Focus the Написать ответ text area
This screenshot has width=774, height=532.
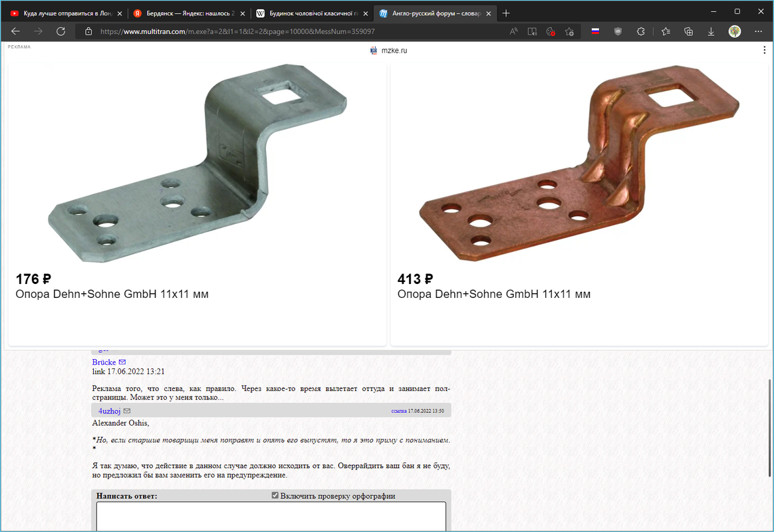pyautogui.click(x=271, y=516)
